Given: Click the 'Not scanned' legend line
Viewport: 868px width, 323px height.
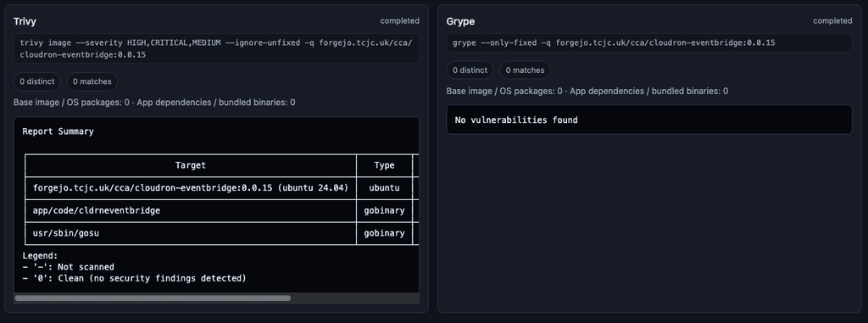Looking at the screenshot, I should click(x=68, y=267).
